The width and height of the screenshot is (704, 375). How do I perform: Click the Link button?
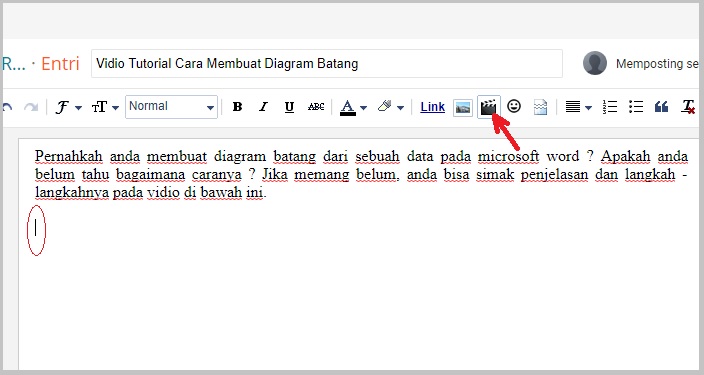[x=432, y=107]
